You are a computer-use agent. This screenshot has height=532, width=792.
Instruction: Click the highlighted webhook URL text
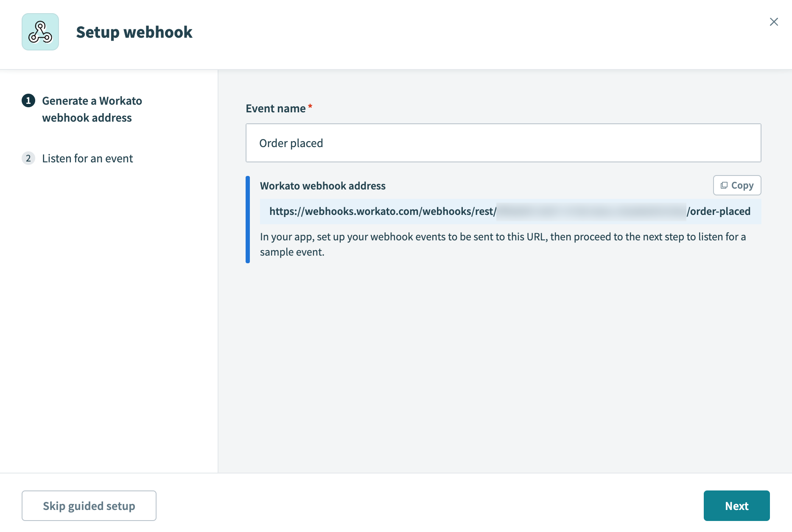(382, 211)
